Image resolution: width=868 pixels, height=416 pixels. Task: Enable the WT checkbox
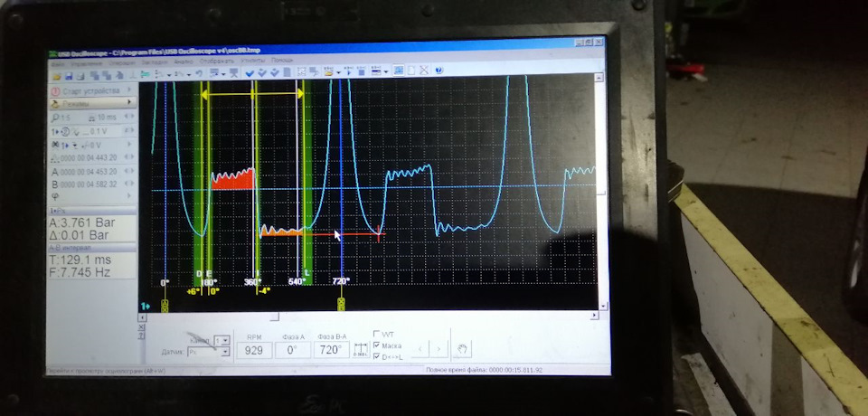coord(377,334)
